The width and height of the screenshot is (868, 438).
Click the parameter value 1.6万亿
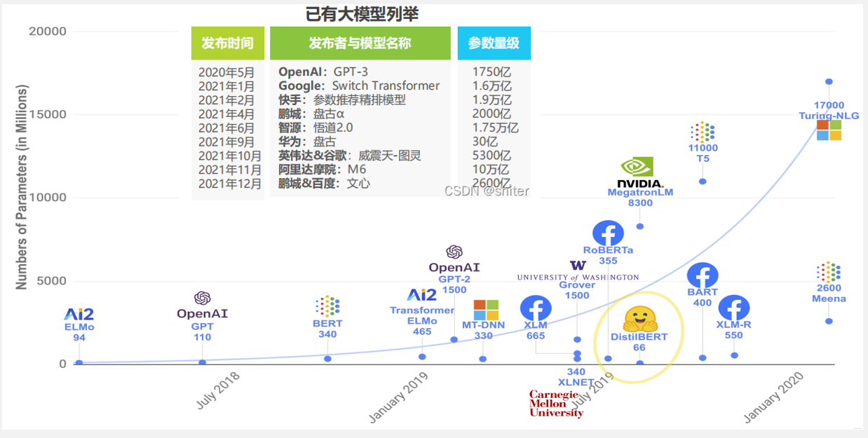pyautogui.click(x=491, y=85)
